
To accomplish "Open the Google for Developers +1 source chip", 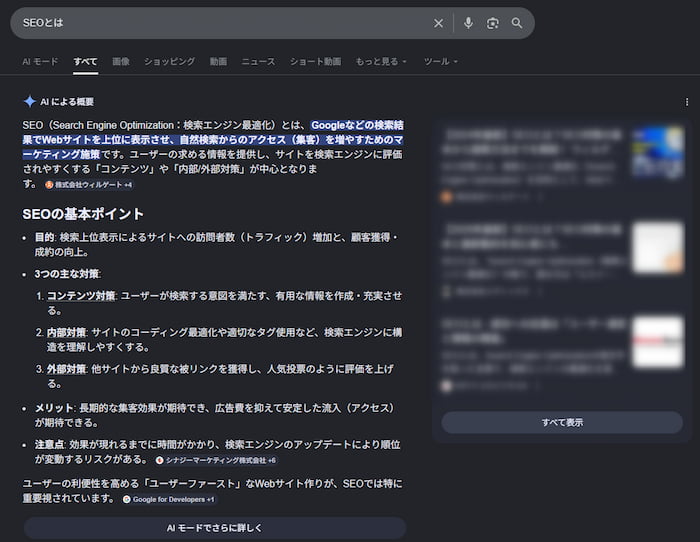I will (169, 500).
